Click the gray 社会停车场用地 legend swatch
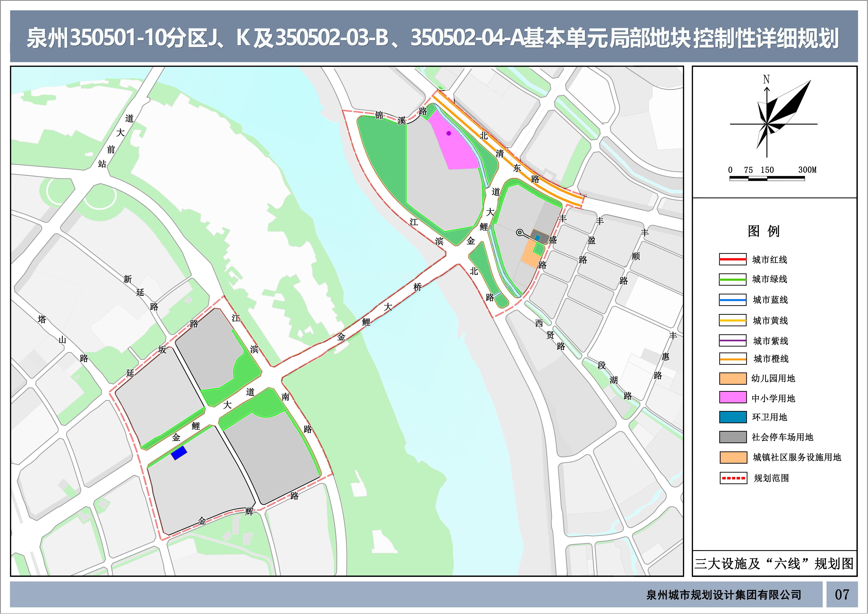Image resolution: width=868 pixels, height=614 pixels. tap(733, 437)
